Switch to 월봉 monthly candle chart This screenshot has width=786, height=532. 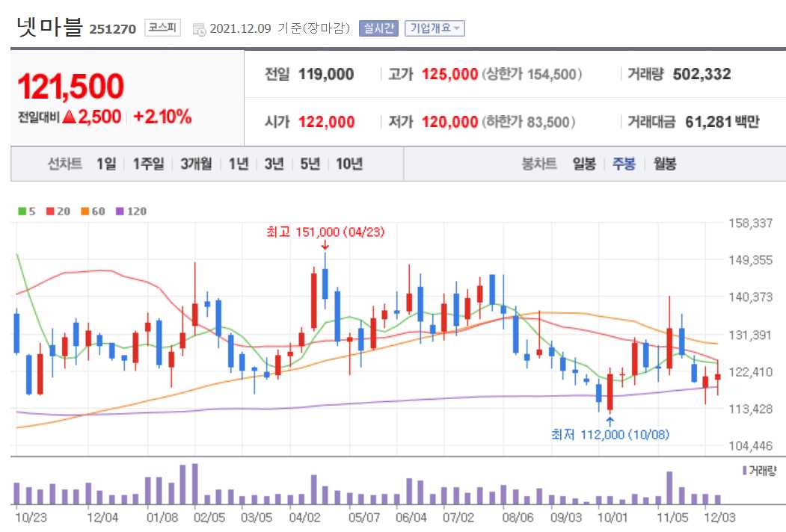[x=665, y=164]
